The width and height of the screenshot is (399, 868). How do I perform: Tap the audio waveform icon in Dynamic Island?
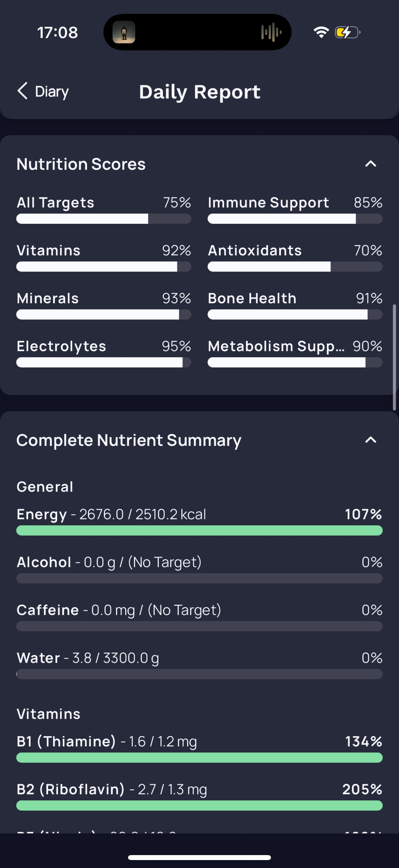coord(271,32)
